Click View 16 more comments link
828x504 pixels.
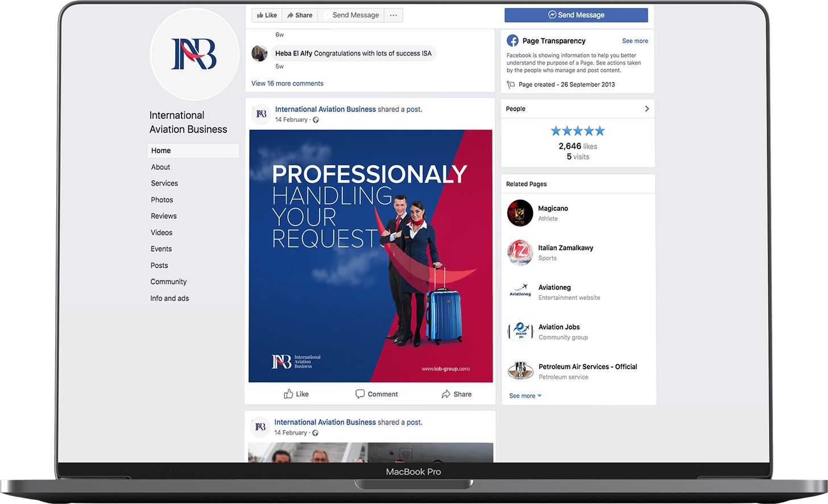coord(287,84)
